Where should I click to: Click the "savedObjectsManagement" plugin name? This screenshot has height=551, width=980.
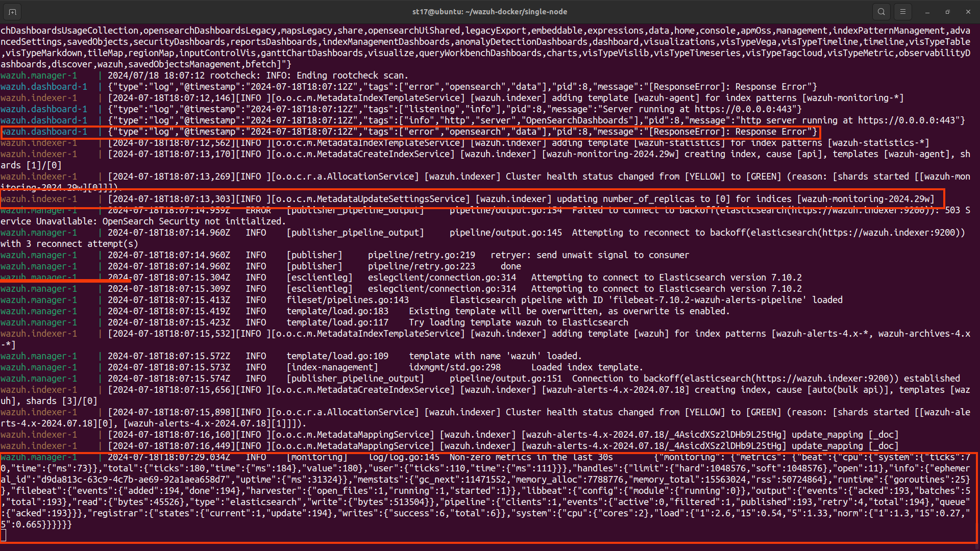pos(184,64)
